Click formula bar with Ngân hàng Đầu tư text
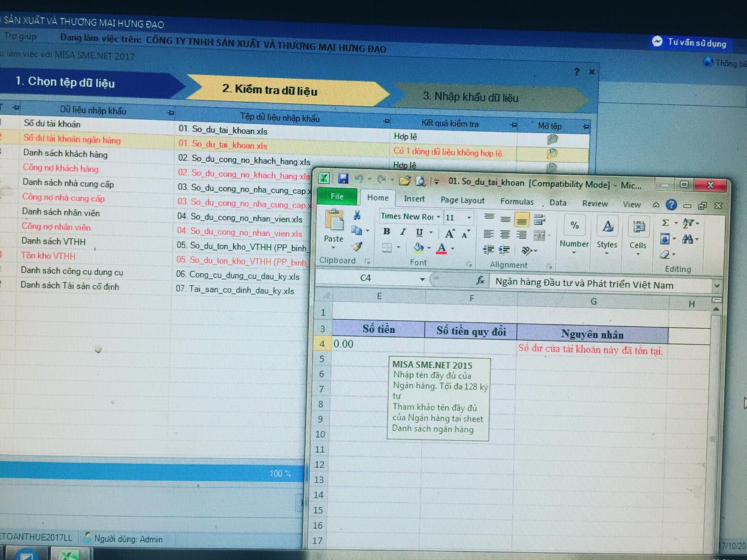The image size is (747, 560). pos(601,284)
